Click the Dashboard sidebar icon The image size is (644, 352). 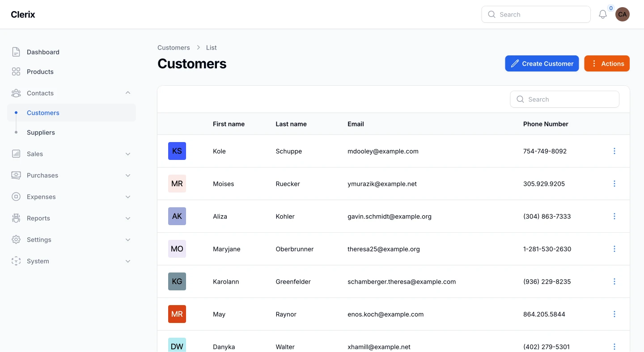(16, 52)
